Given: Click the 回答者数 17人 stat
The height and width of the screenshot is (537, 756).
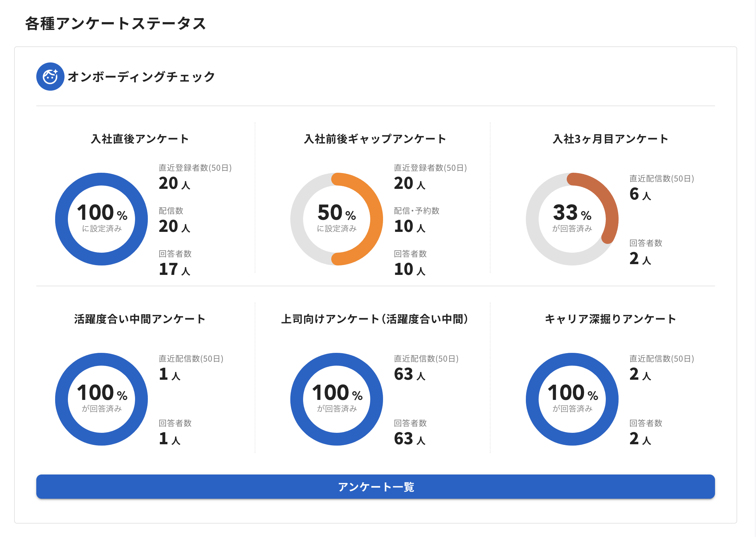Looking at the screenshot, I should [x=175, y=262].
